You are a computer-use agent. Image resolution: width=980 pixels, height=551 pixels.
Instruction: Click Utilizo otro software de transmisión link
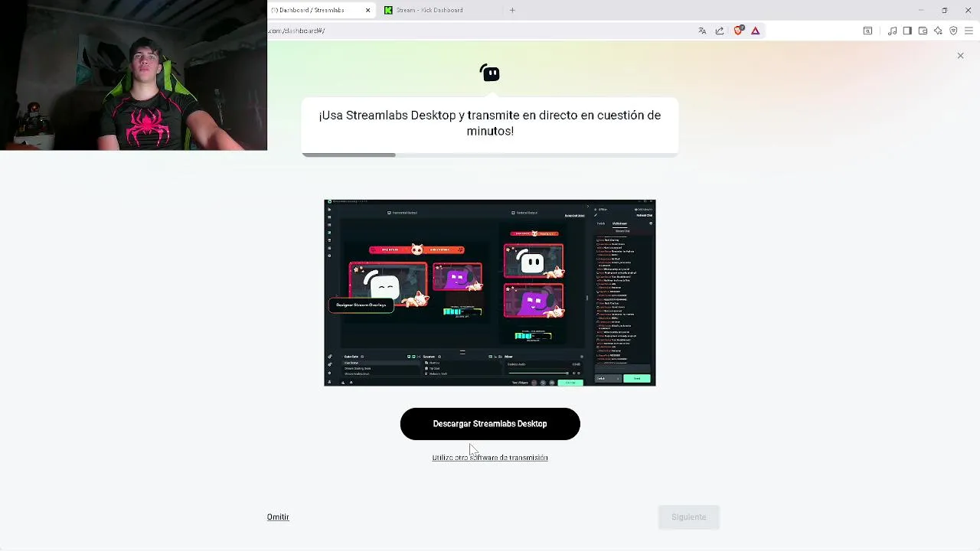(x=490, y=458)
